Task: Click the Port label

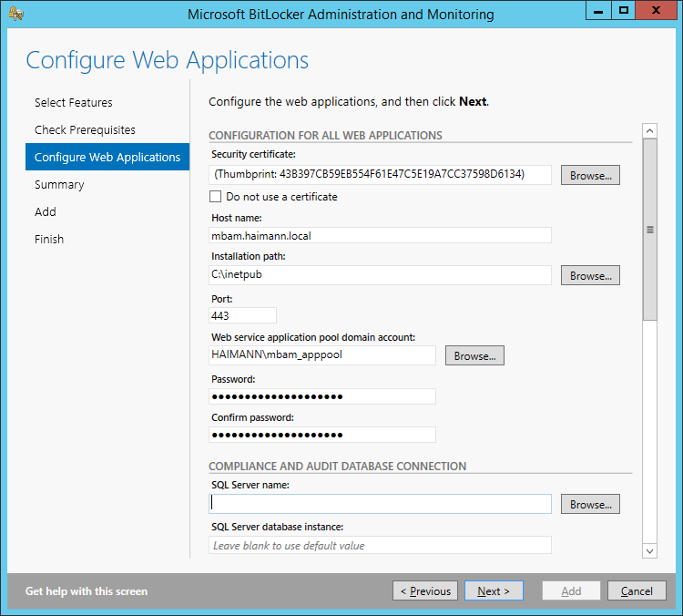Action: [x=221, y=299]
